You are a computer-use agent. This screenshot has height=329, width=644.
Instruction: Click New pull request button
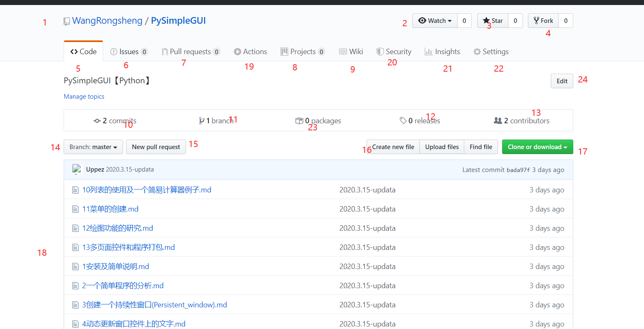pyautogui.click(x=156, y=147)
